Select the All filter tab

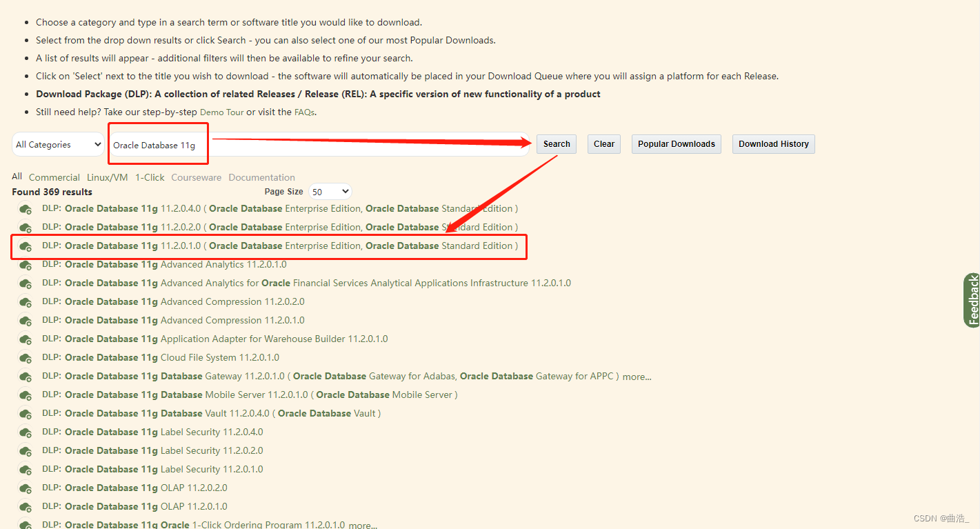(17, 177)
